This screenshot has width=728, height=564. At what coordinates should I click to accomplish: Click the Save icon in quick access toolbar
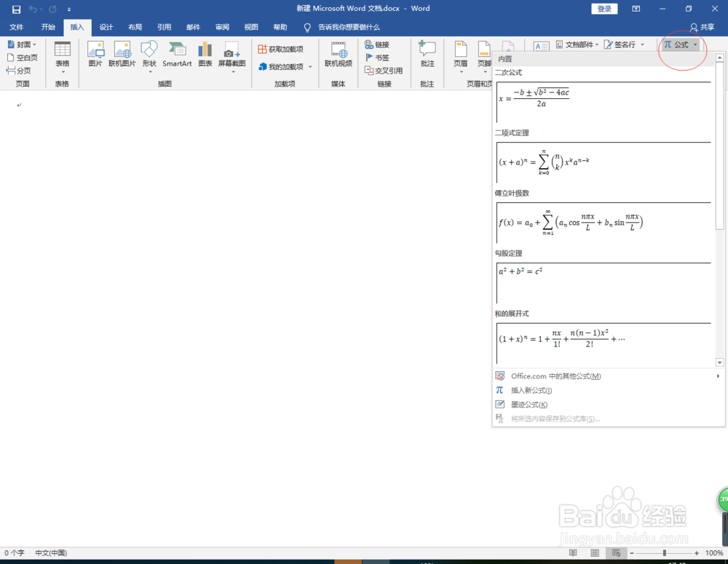tap(16, 9)
